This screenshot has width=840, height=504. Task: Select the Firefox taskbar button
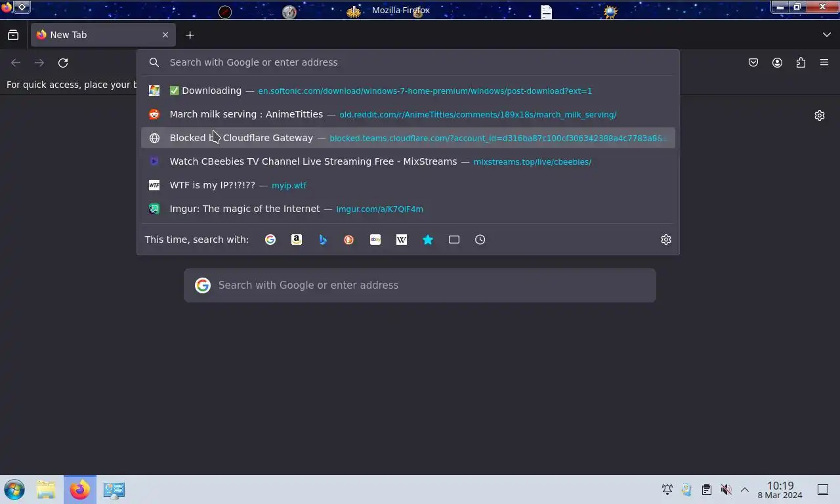[80, 490]
